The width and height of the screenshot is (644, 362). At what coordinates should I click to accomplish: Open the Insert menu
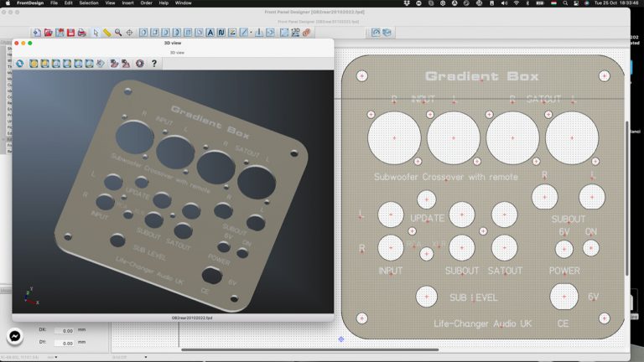tap(127, 3)
